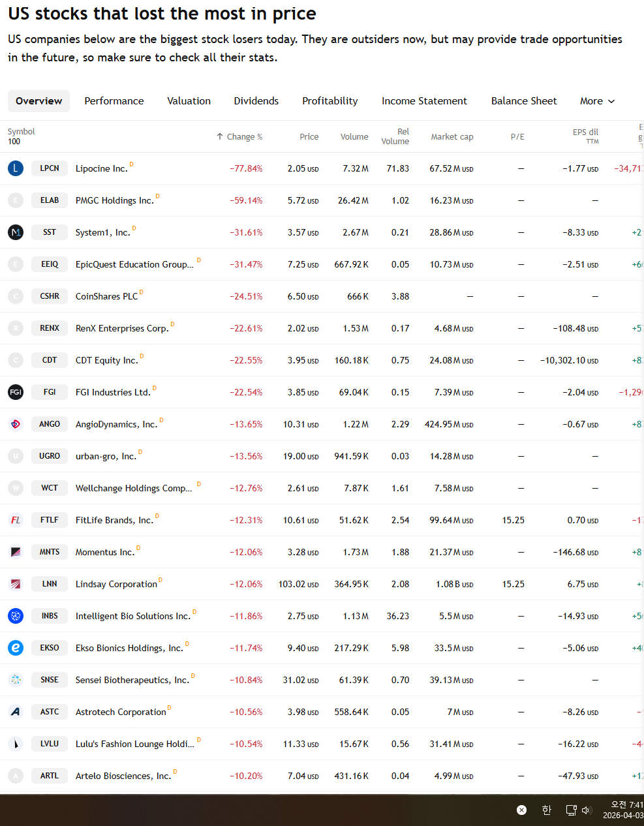Click the taskbar volume speaker icon
644x826 pixels.
point(587,810)
